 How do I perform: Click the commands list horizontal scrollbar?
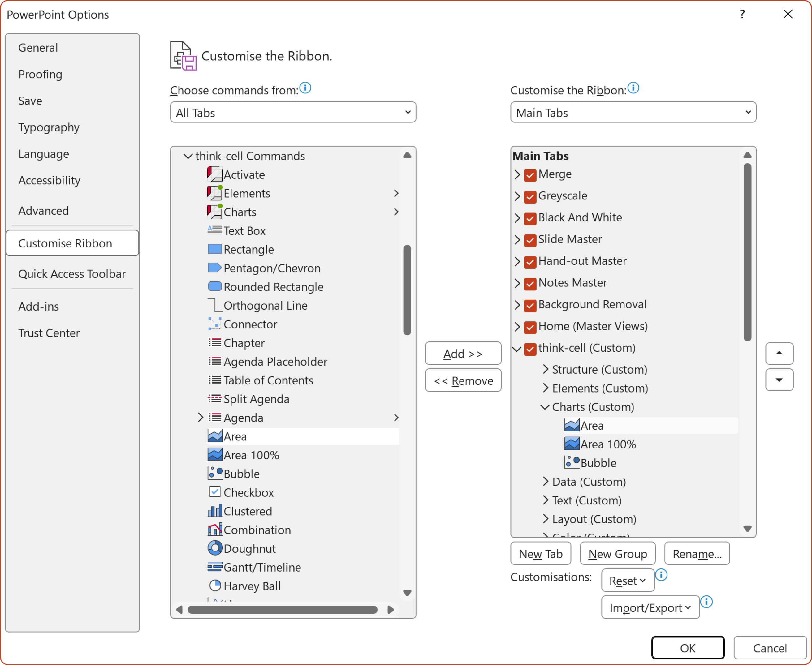[283, 609]
